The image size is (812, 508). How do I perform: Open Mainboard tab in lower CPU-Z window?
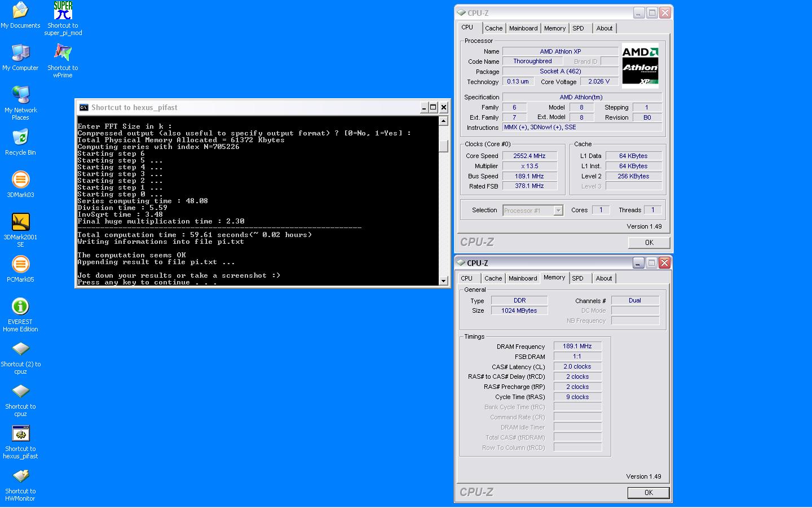(x=523, y=278)
